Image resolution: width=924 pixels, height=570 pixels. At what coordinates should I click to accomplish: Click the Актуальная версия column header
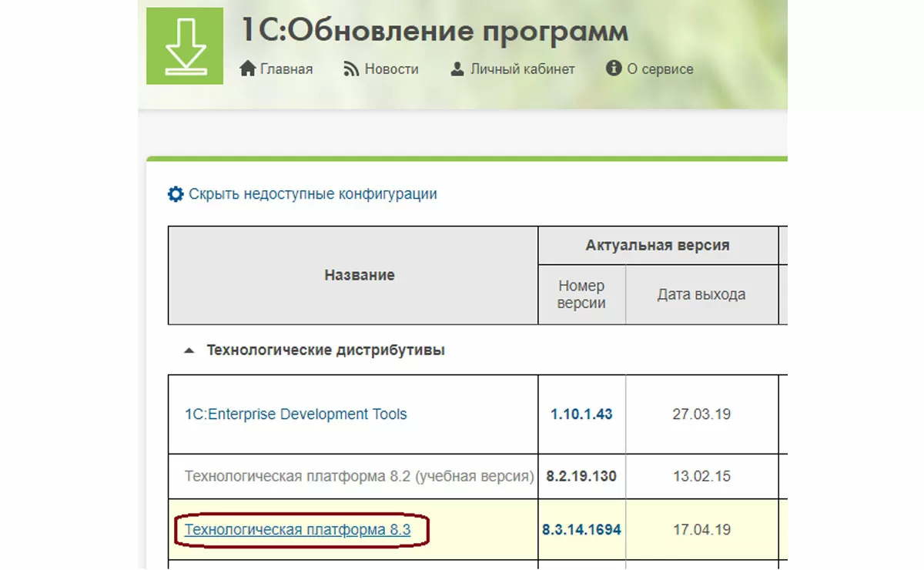point(658,246)
